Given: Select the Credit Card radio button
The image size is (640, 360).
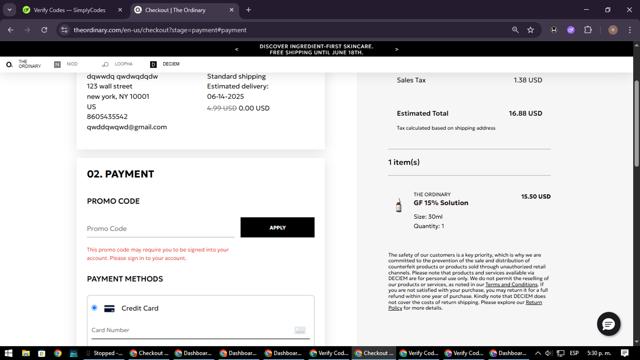Looking at the screenshot, I should click(x=94, y=308).
